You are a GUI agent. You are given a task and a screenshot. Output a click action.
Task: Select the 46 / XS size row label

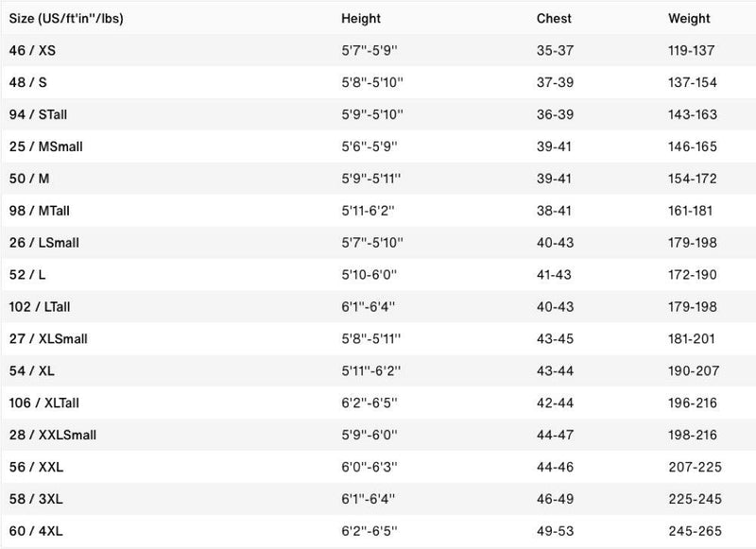pyautogui.click(x=32, y=50)
